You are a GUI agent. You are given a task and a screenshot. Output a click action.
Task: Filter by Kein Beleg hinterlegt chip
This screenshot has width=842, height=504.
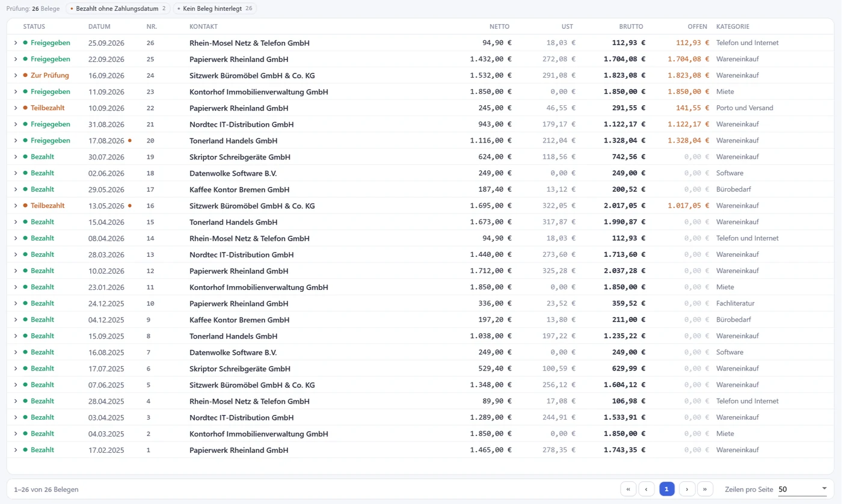click(x=215, y=9)
